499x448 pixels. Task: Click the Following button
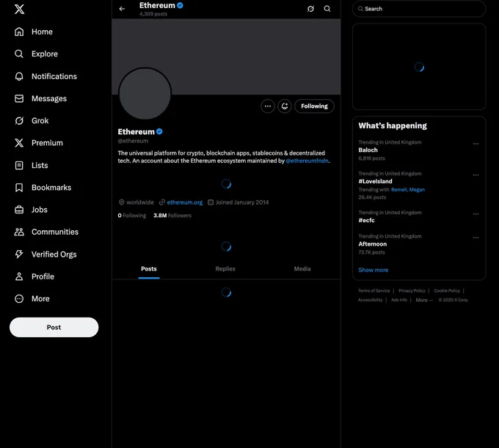314,106
